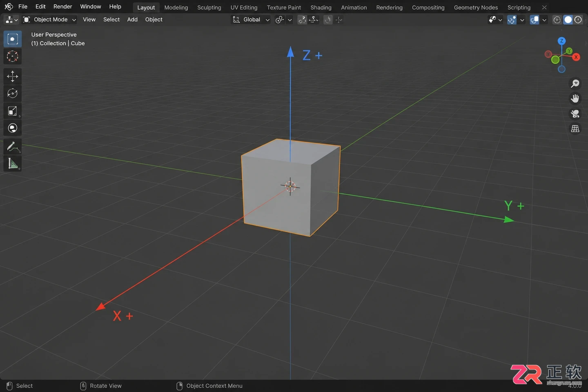588x392 pixels.
Task: Open the Edit menu
Action: pos(40,7)
